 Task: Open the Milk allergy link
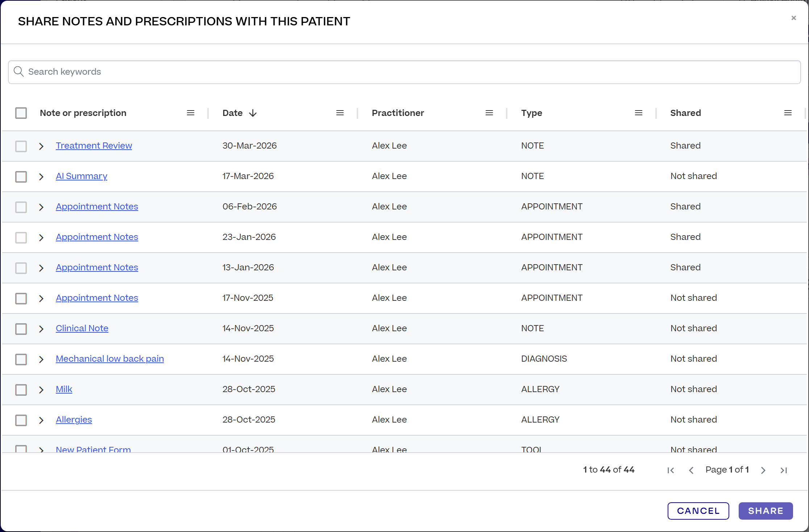pos(64,389)
